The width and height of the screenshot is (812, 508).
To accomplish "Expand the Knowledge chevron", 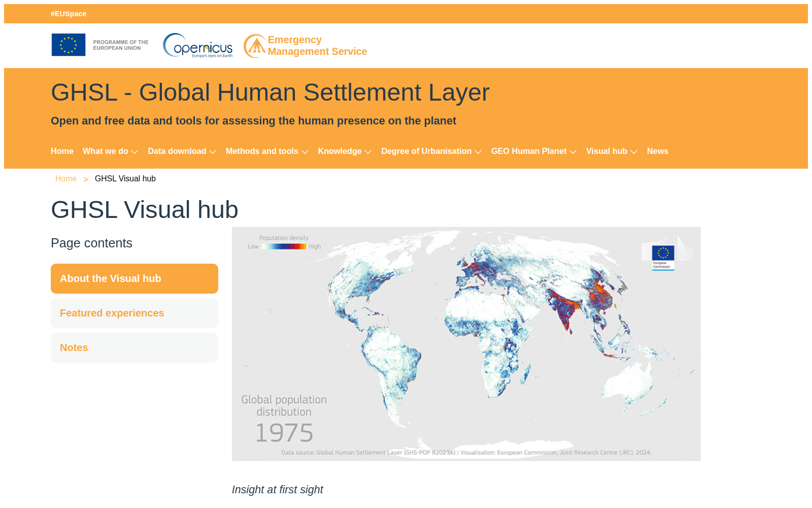I will (368, 152).
